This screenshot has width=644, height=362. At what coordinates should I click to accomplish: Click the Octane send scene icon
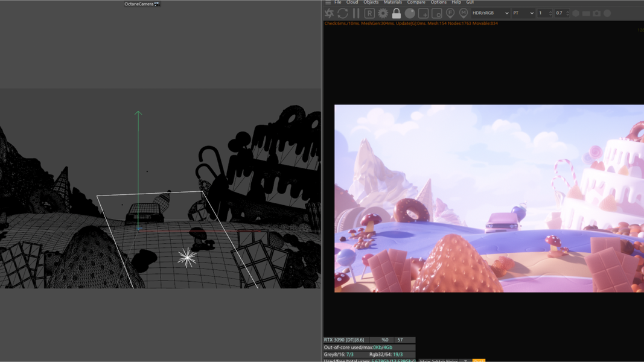point(330,13)
